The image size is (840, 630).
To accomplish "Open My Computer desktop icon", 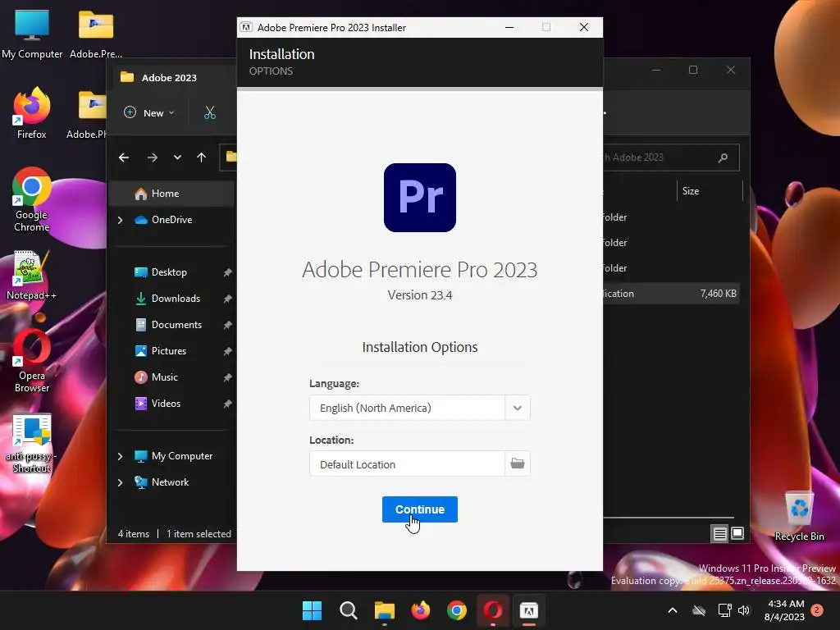I will (x=32, y=34).
